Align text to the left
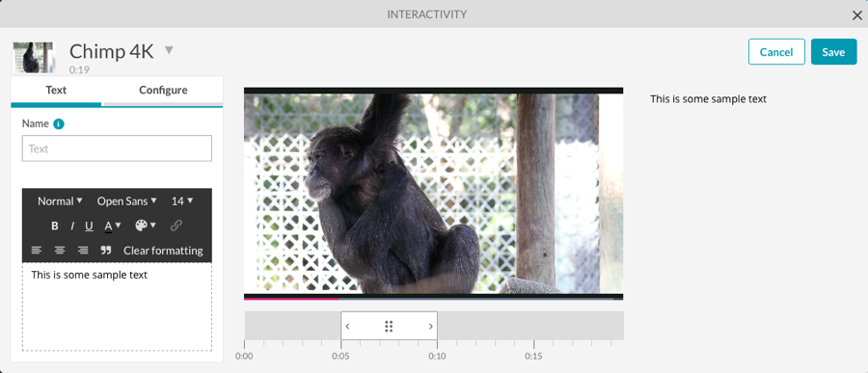This screenshot has height=373, width=868. pyautogui.click(x=37, y=251)
